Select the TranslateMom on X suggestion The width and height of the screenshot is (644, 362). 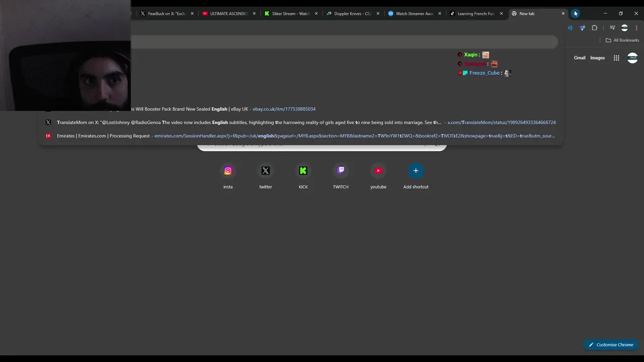click(301, 122)
